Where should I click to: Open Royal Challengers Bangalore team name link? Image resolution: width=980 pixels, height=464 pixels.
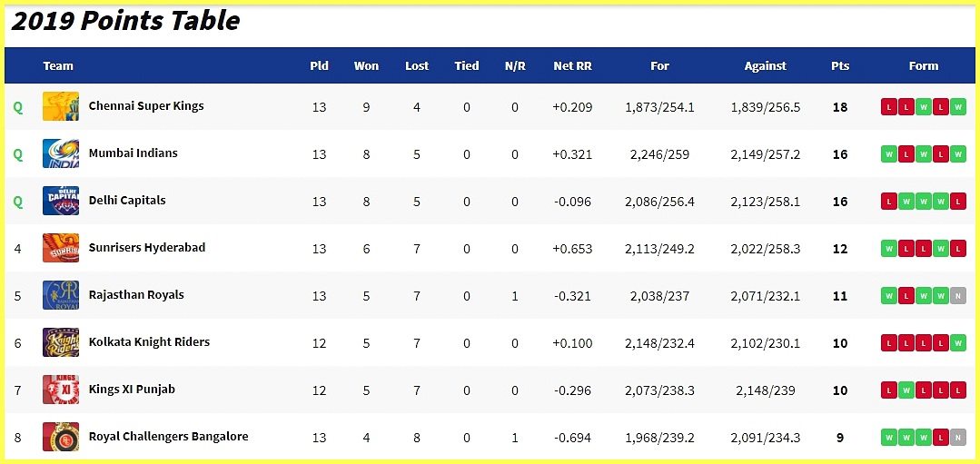tap(169, 437)
